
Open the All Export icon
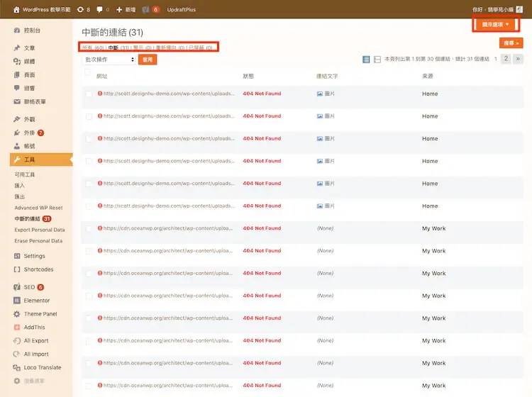[16, 340]
